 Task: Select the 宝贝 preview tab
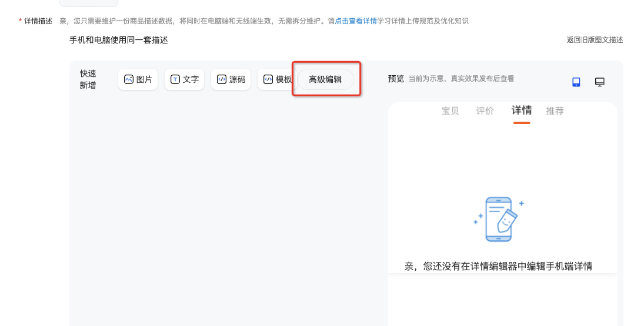tap(450, 110)
